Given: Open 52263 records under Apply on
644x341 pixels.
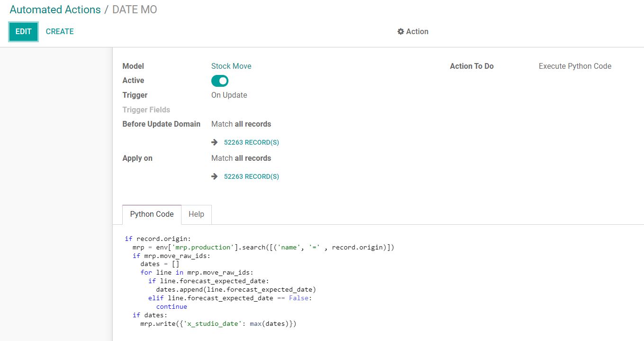Looking at the screenshot, I should (252, 176).
